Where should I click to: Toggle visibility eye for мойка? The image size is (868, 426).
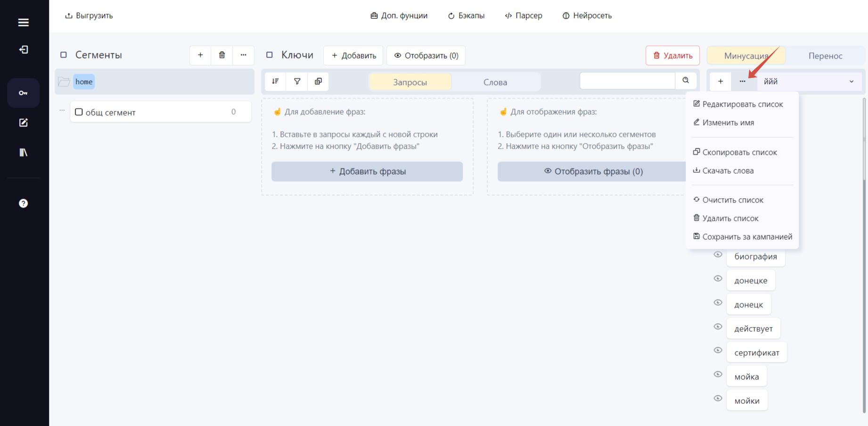(x=718, y=375)
